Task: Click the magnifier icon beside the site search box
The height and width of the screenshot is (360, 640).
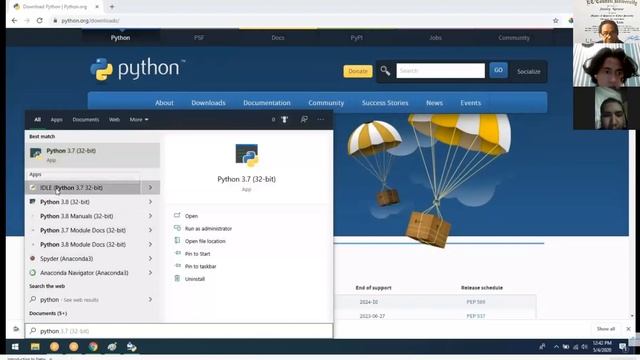Action: (x=385, y=71)
